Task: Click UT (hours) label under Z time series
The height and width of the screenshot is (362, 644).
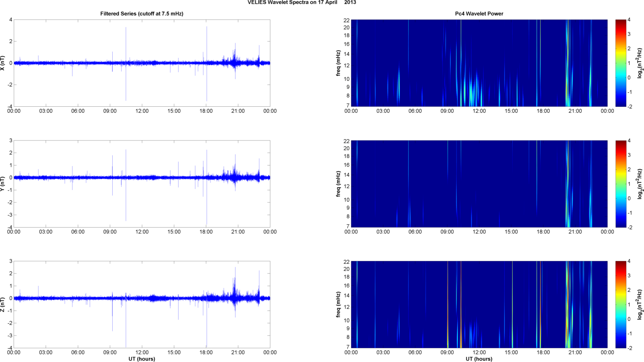Action: (142, 359)
